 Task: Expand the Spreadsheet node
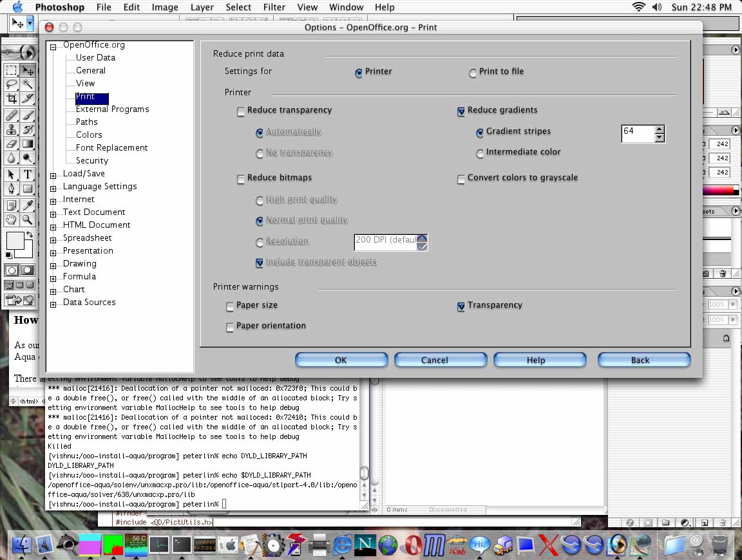pos(53,240)
